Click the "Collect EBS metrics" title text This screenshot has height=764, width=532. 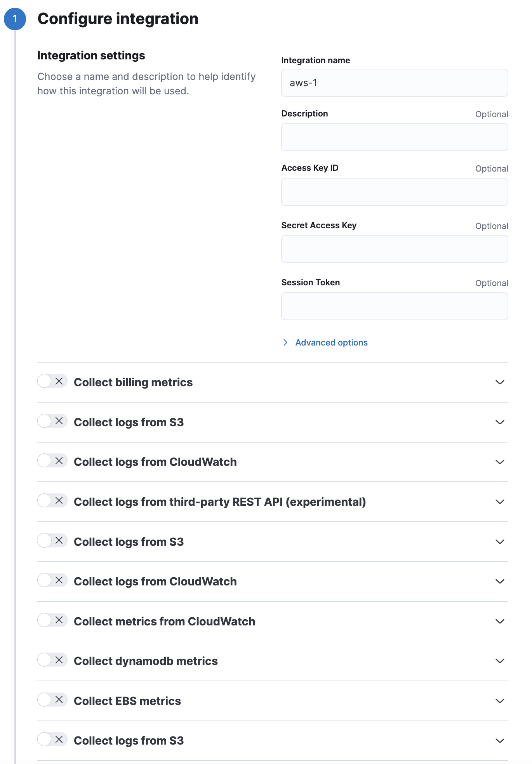pos(127,701)
